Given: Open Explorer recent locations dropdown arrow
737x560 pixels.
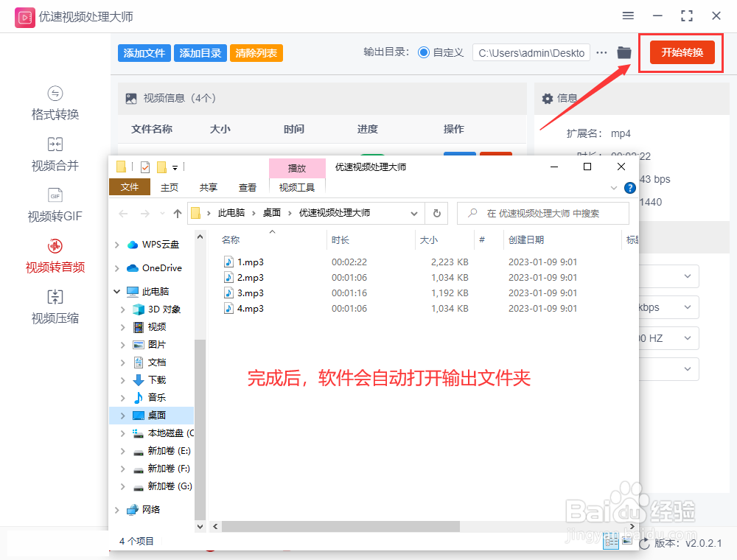Looking at the screenshot, I should (162, 214).
